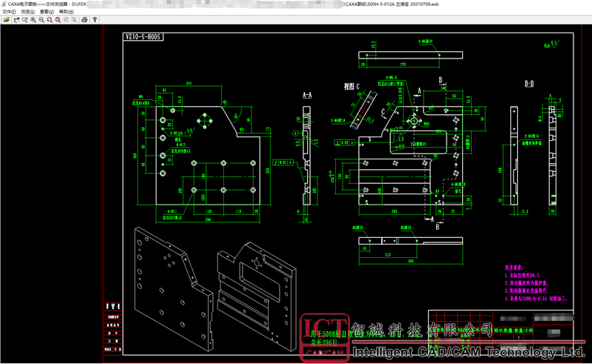This screenshot has width=592, height=364.
Task: Click the B-B section view label
Action: [531, 84]
